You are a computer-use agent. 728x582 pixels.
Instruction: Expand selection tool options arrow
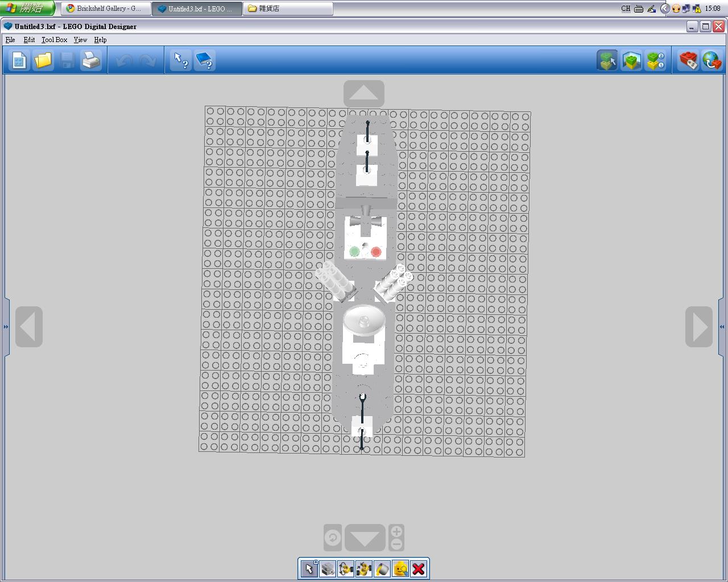pyautogui.click(x=316, y=562)
